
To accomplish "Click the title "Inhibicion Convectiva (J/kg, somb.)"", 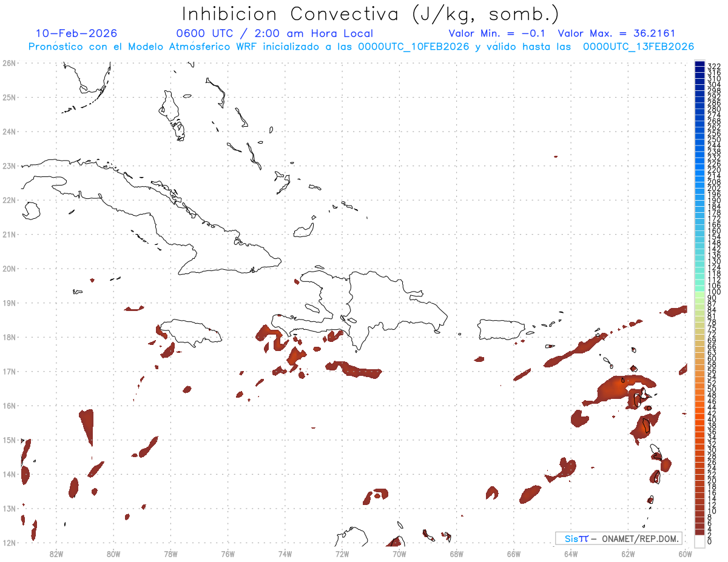I will 371,15.
